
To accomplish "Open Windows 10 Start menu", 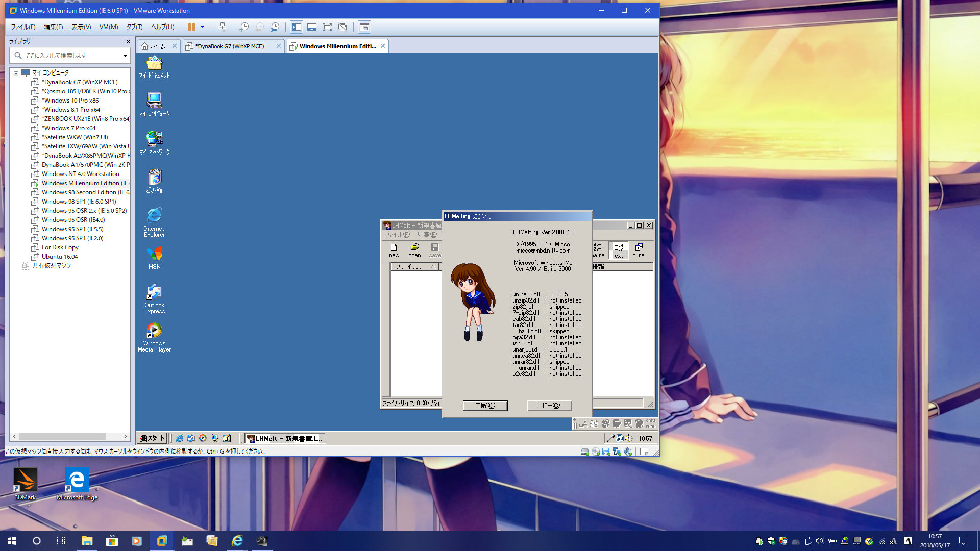I will [x=12, y=541].
